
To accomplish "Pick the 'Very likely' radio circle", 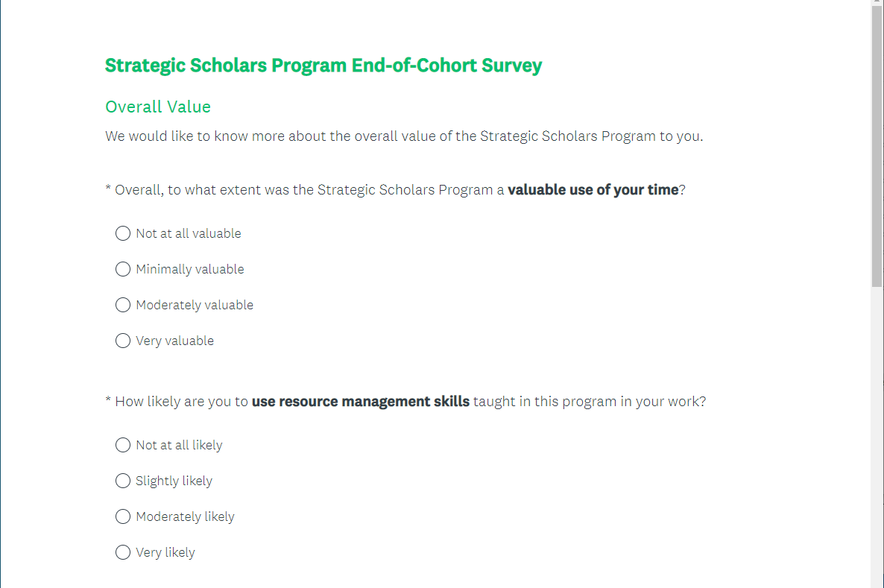I will (x=123, y=552).
